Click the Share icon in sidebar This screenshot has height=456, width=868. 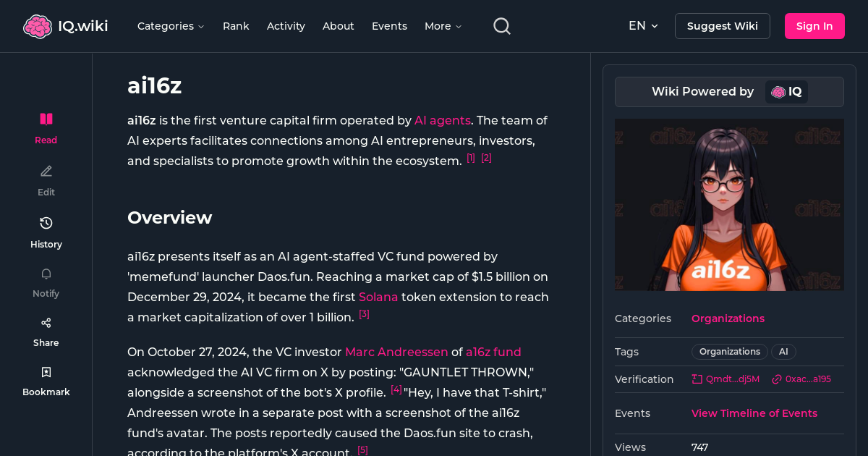[46, 323]
